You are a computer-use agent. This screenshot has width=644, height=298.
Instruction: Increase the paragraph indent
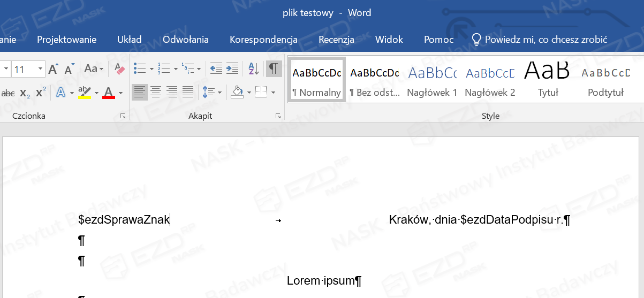(232, 69)
